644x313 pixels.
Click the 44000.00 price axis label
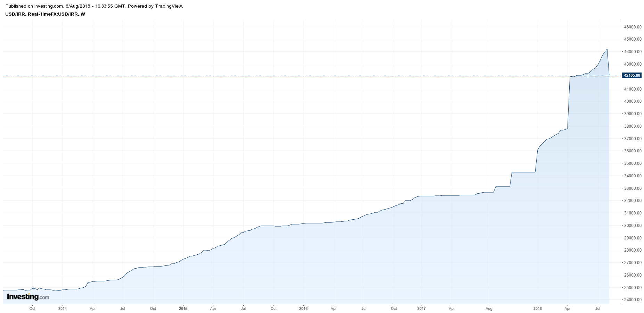tap(633, 52)
